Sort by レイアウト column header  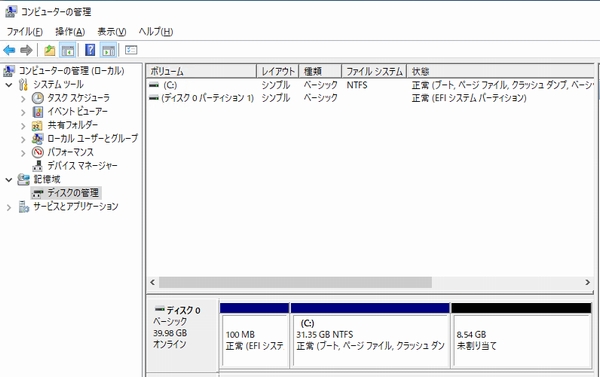[278, 71]
